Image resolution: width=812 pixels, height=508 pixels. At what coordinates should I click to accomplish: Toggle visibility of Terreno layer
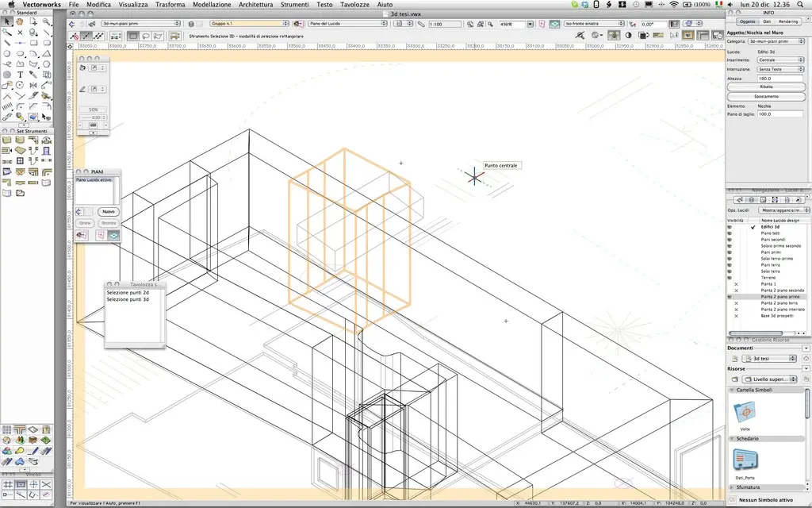pos(730,277)
